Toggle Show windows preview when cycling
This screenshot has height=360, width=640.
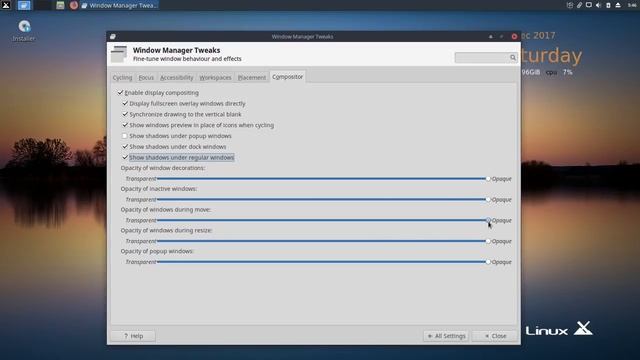click(x=125, y=125)
